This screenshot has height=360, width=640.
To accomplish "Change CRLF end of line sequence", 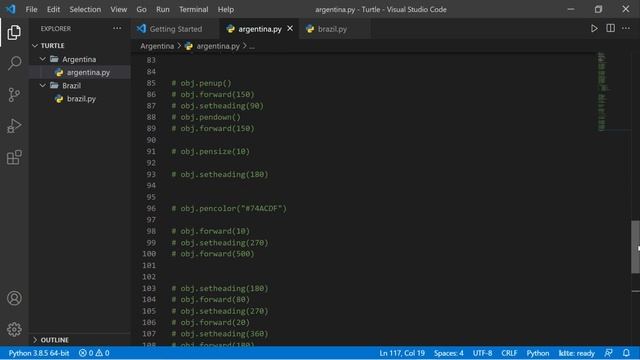I will click(x=509, y=353).
